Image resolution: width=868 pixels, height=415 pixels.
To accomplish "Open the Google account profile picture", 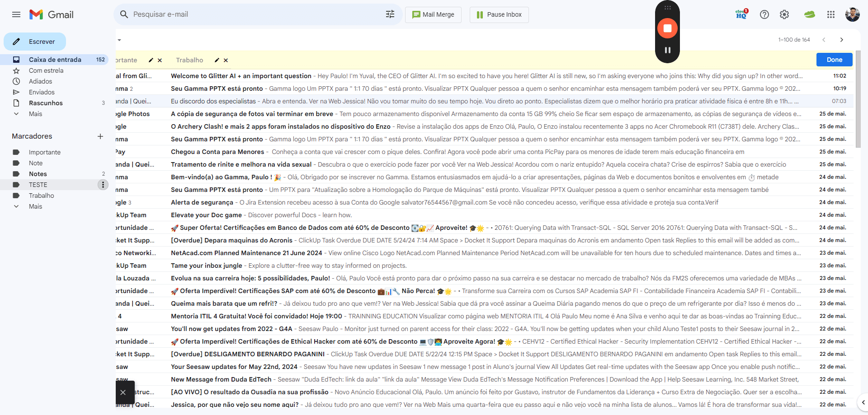I will pyautogui.click(x=853, y=14).
